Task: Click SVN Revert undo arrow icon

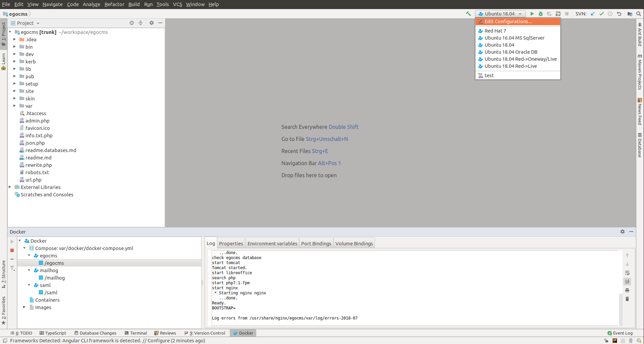Action: [x=619, y=14]
